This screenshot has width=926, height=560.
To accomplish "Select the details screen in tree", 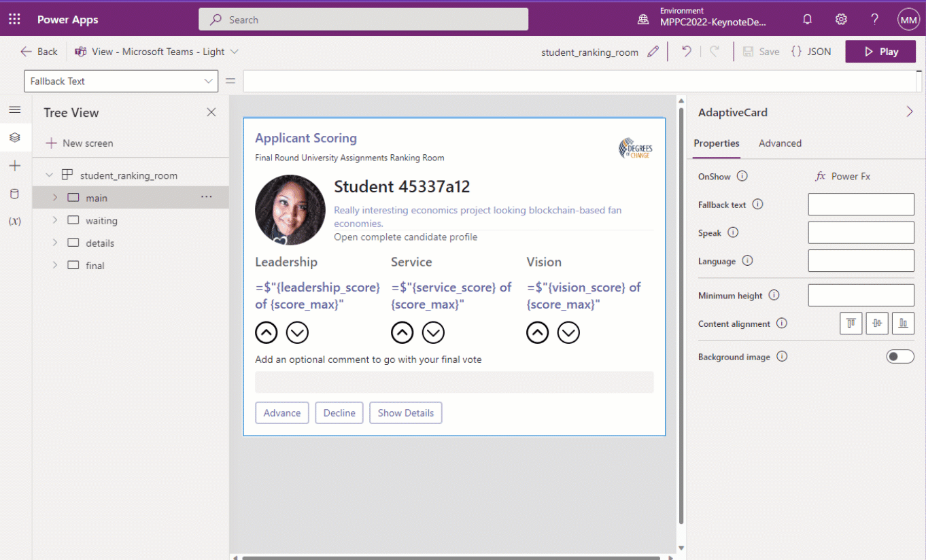I will coord(100,243).
